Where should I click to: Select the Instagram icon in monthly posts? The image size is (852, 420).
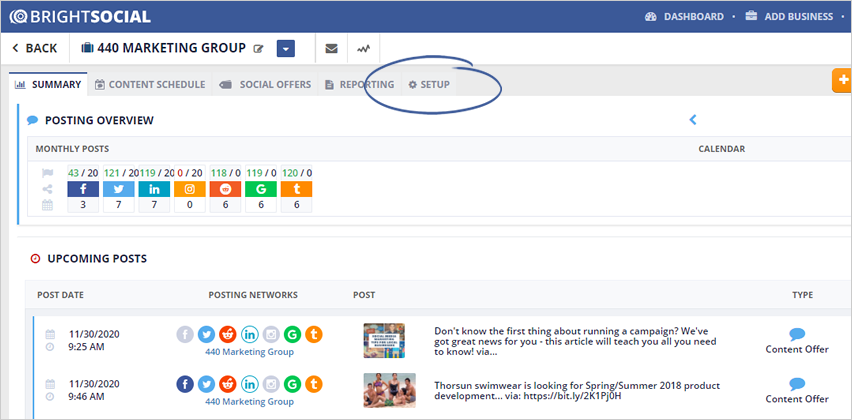click(x=189, y=189)
